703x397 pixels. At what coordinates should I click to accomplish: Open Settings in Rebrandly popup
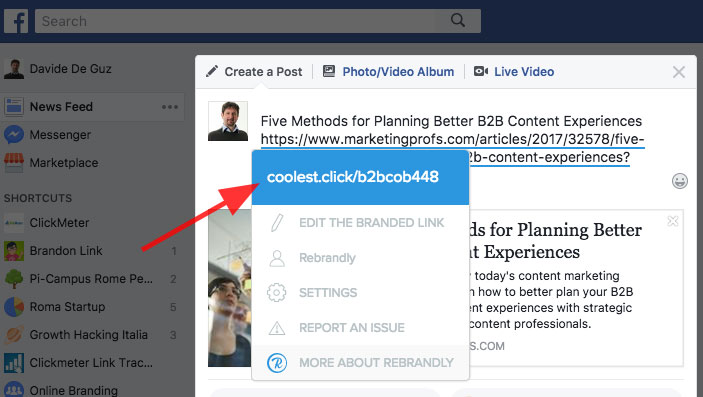[x=328, y=292]
